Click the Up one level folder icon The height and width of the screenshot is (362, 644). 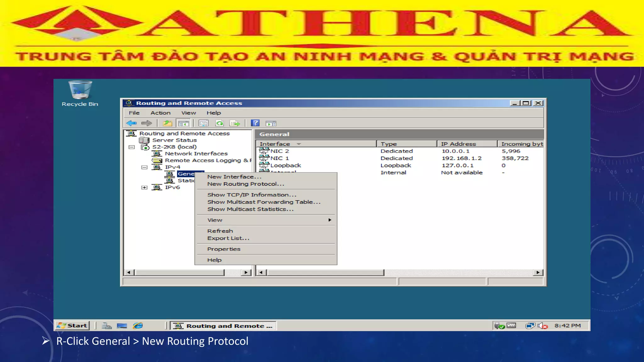tap(168, 123)
